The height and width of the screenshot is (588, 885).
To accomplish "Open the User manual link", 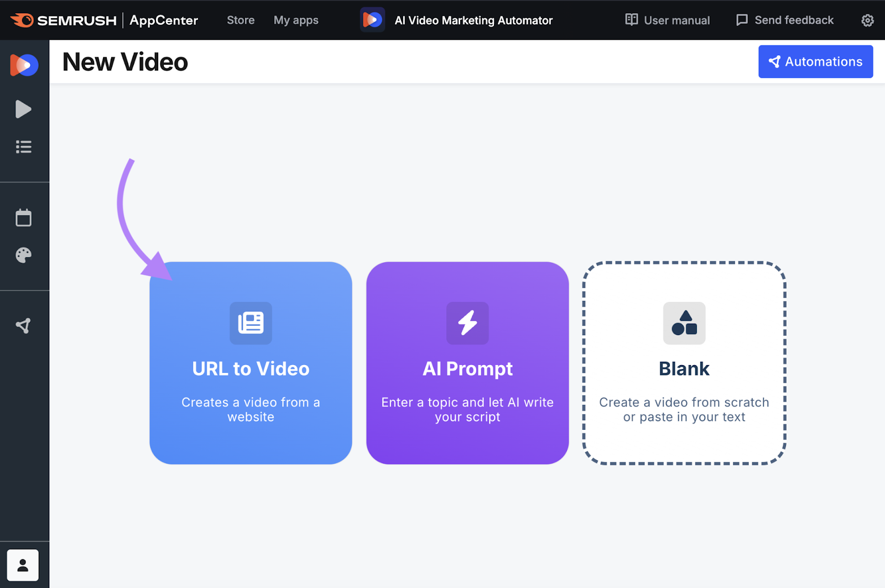I will coord(668,20).
